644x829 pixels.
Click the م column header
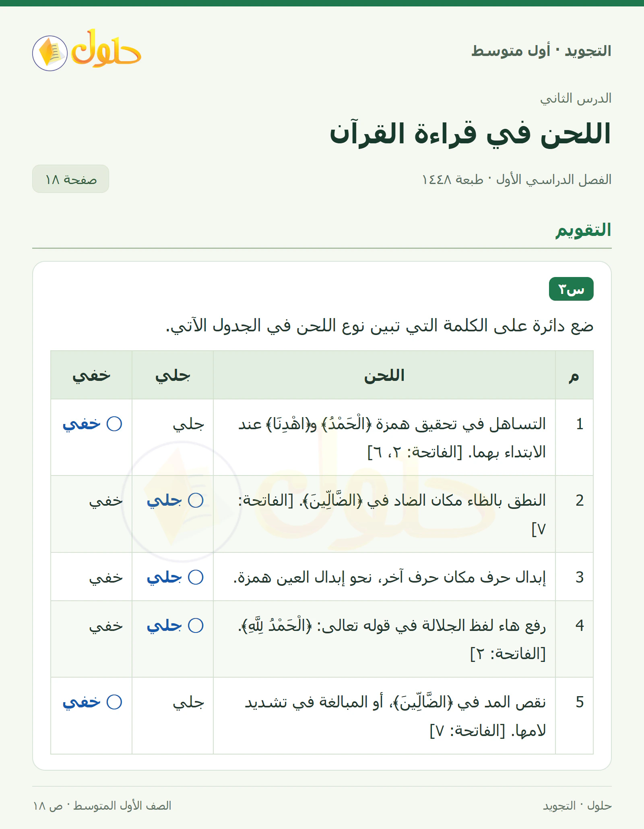tap(574, 375)
